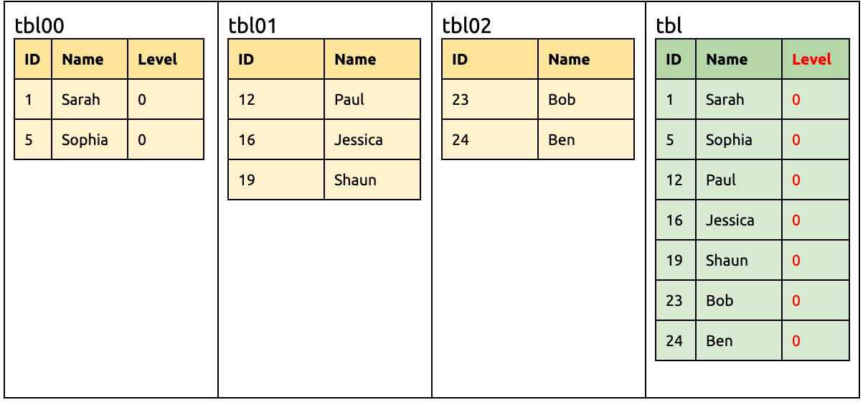Click ID 23 in the green tbl table

coord(674,301)
